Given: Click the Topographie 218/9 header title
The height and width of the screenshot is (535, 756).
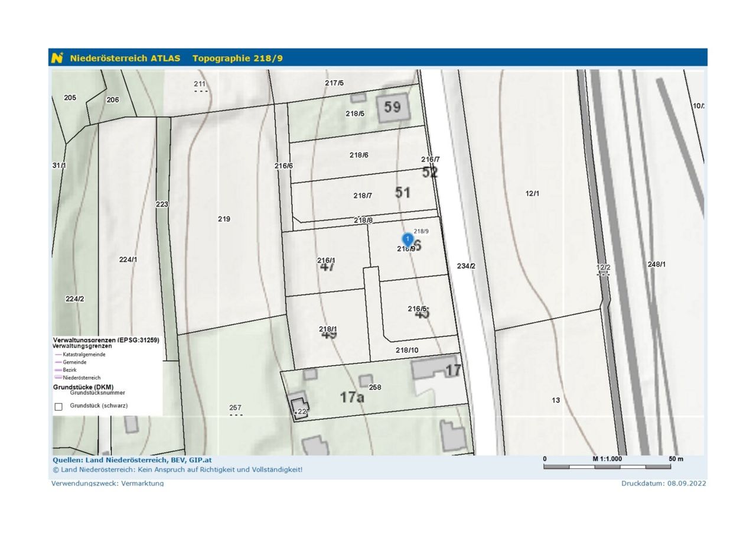Looking at the screenshot, I should [x=237, y=58].
